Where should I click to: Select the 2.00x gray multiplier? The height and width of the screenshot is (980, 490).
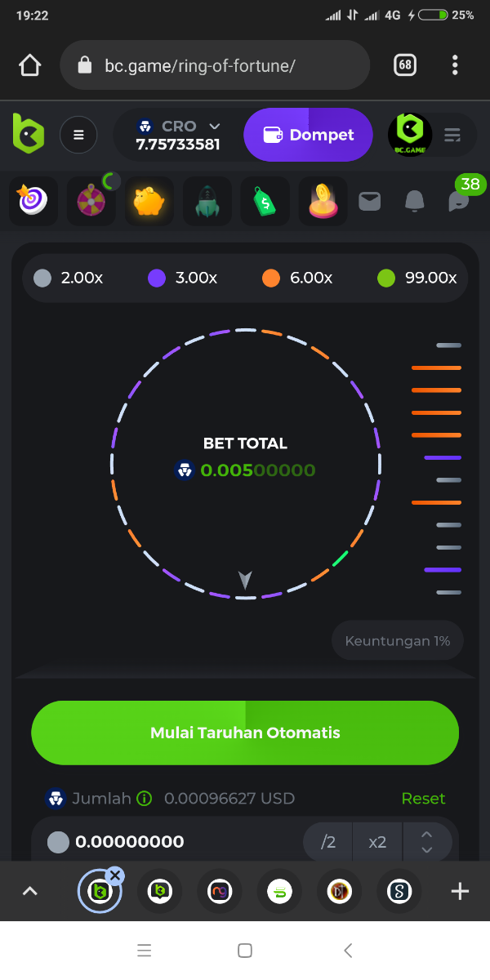click(69, 278)
